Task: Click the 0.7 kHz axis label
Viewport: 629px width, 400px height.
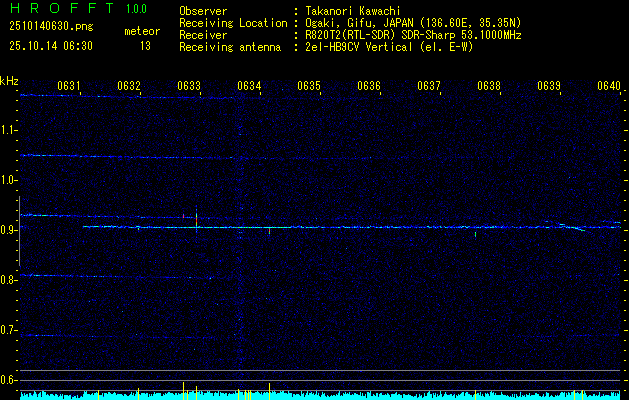Action: pos(7,330)
